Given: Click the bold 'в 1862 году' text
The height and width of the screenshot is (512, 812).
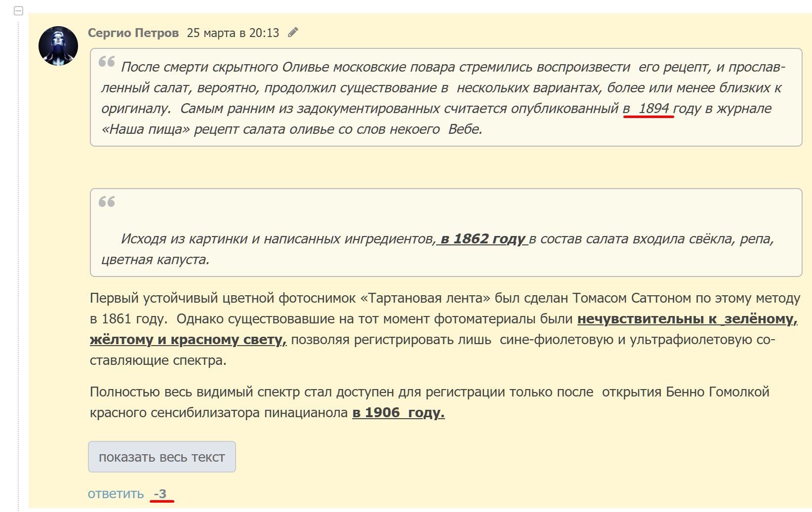Looking at the screenshot, I should pos(483,239).
